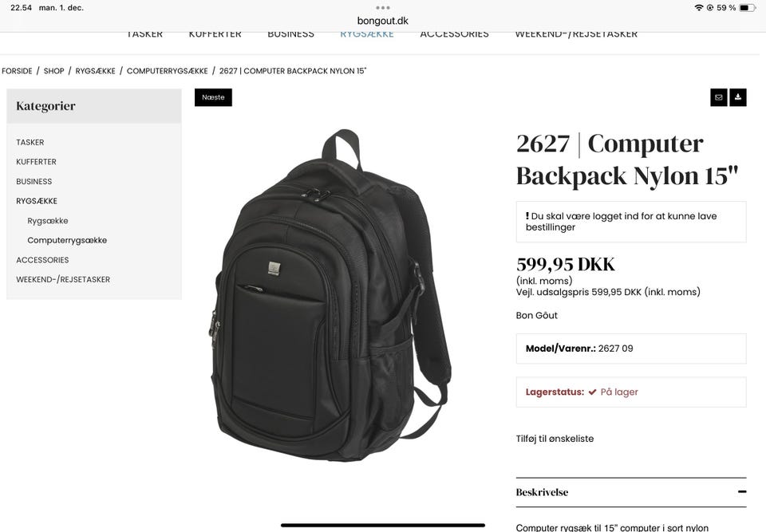Click the email envelope icon button
The height and width of the screenshot is (532, 766).
719,97
